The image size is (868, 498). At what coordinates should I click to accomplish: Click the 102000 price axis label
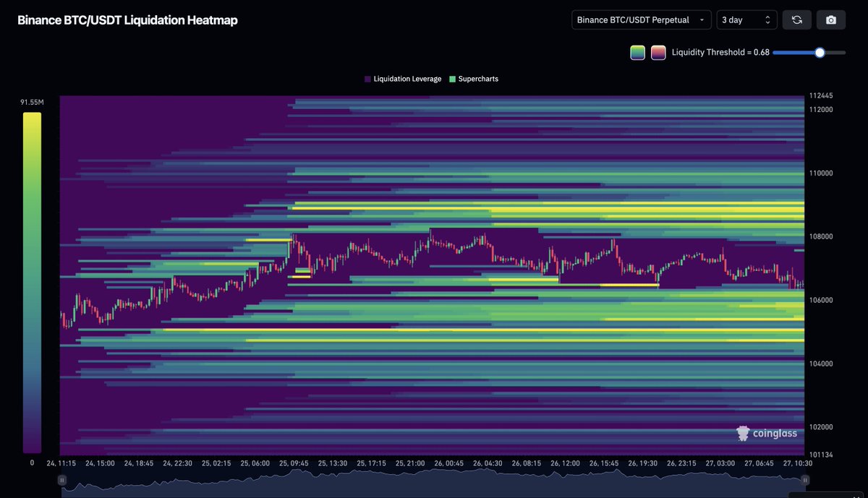(x=821, y=426)
